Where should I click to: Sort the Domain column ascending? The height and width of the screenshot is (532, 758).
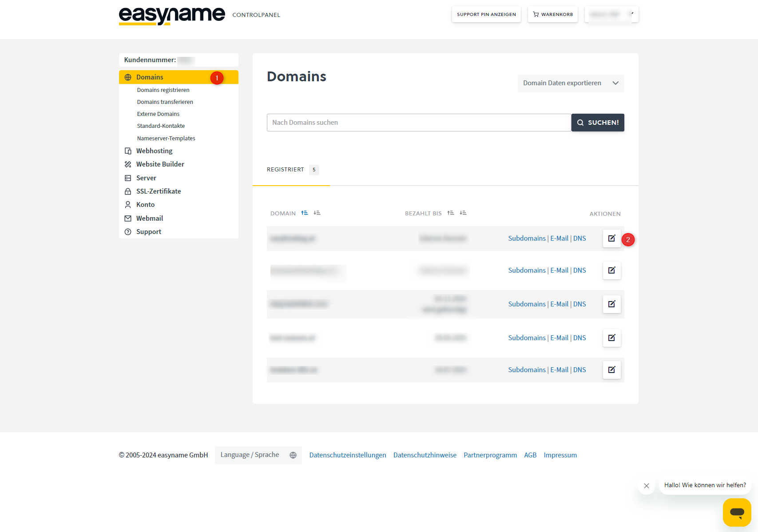coord(305,213)
